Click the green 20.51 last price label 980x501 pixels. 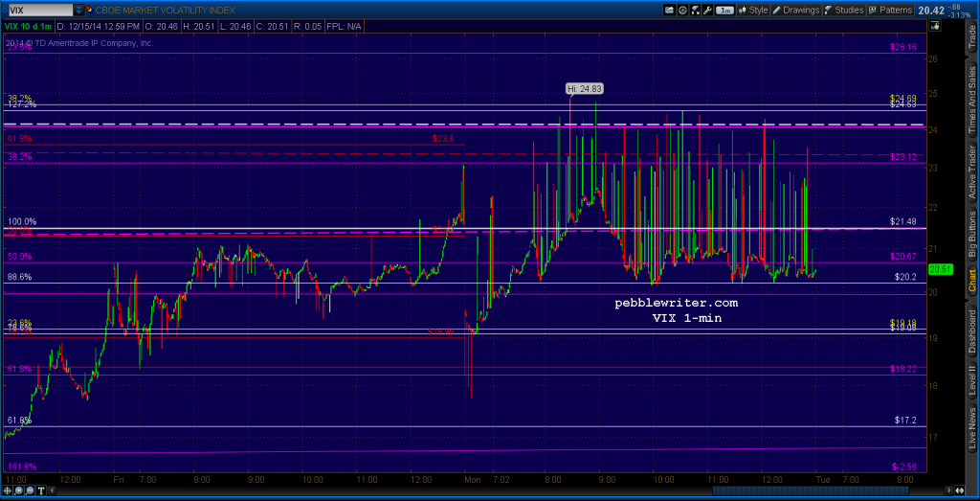[940, 269]
